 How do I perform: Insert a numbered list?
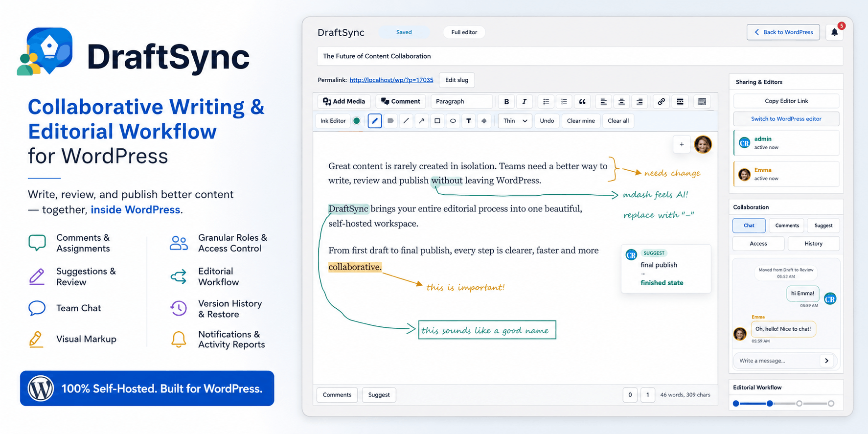point(564,101)
